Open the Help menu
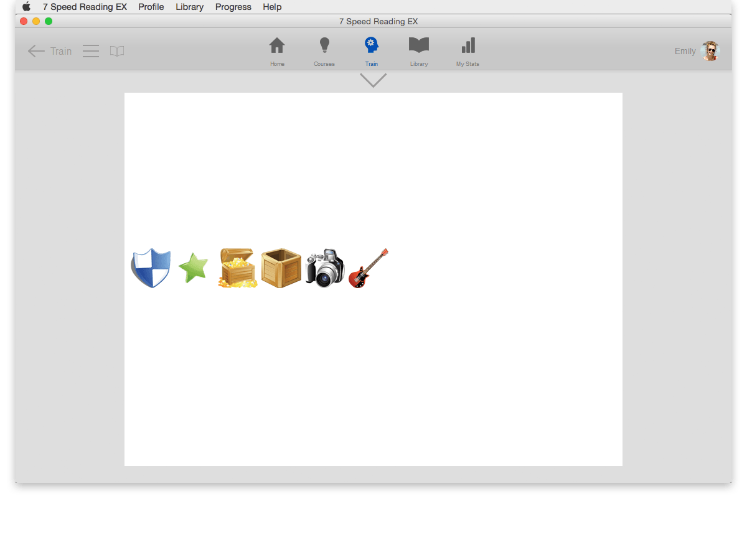747x560 pixels. pos(272,7)
